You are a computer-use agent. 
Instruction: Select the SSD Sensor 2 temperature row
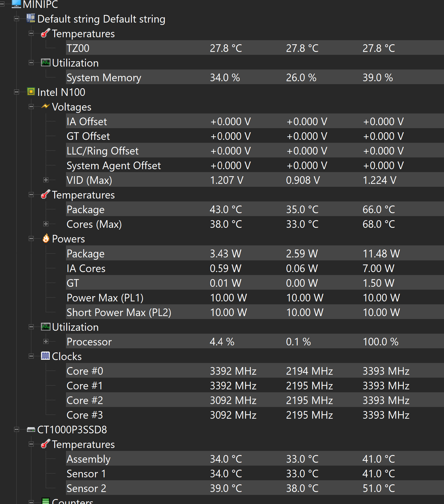(x=86, y=488)
